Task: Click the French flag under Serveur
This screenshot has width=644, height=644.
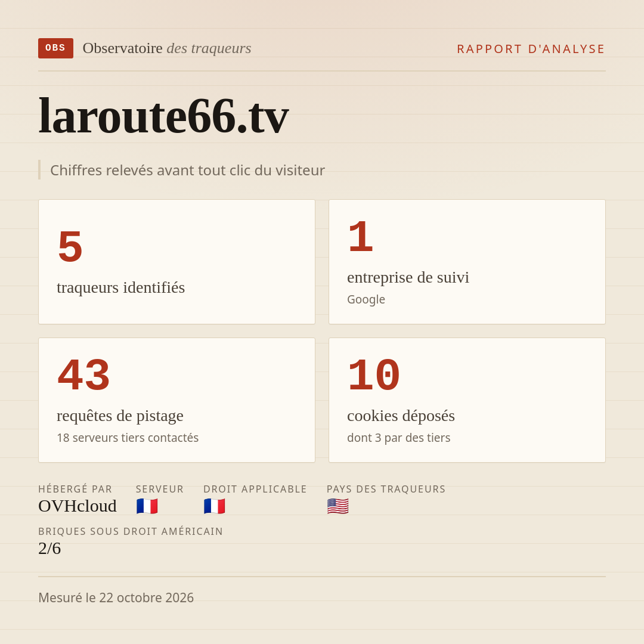Action: pos(147,506)
